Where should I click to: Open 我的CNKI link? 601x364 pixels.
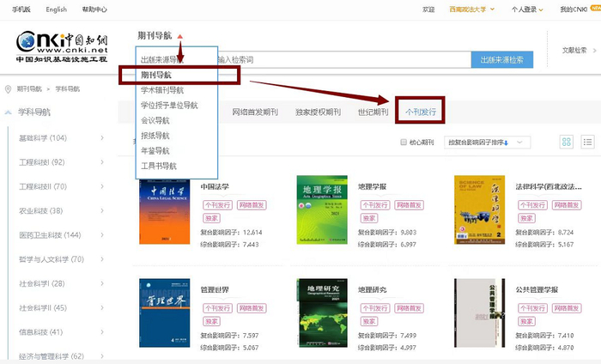tap(574, 9)
